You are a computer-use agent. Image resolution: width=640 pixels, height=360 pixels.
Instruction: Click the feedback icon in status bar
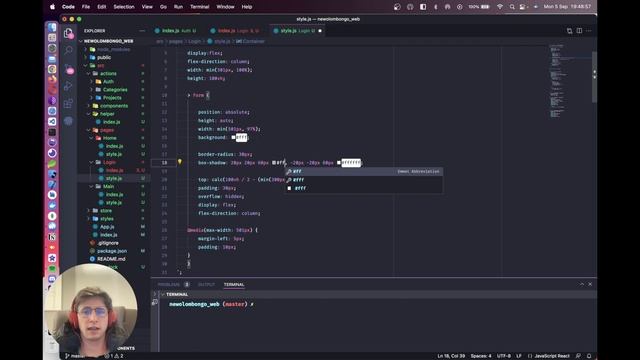coord(578,356)
